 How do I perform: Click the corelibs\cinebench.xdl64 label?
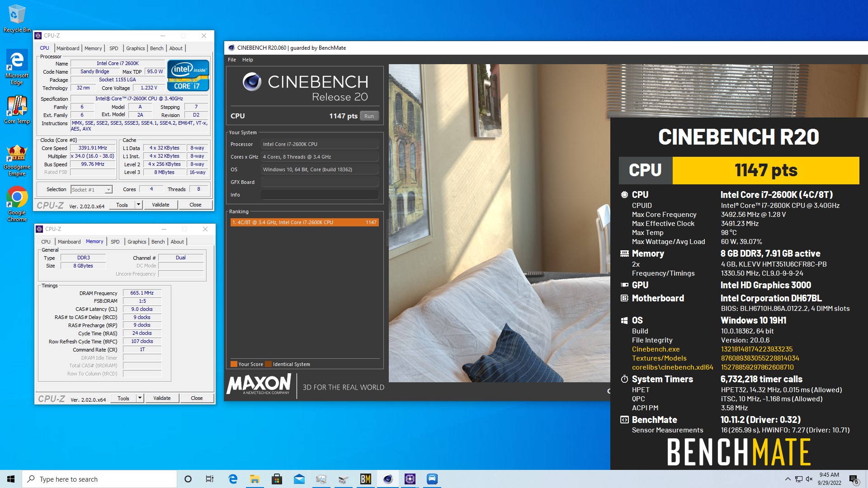coord(672,367)
